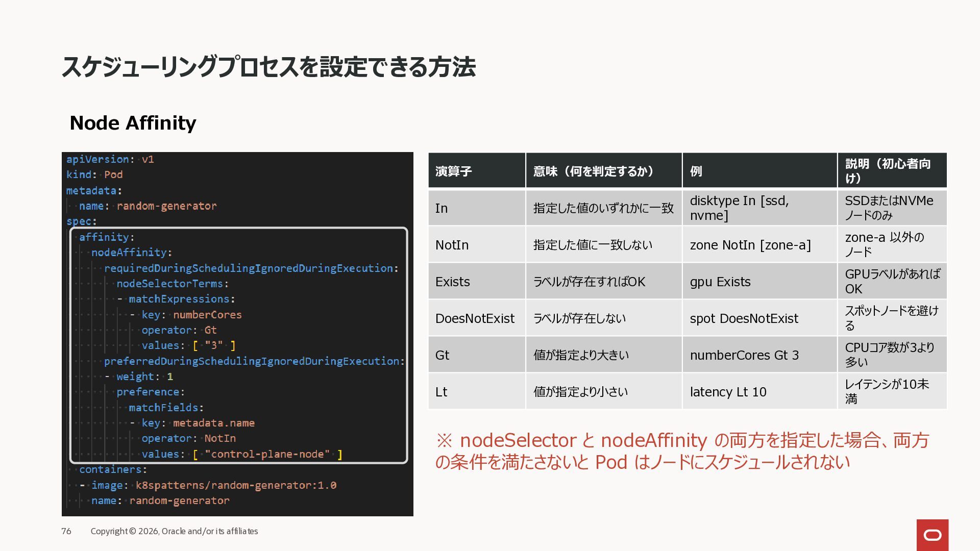Click the preferredDuringSchedulingIgnoredDuringExecution code line
Screen dimensions: 980x551
pyautogui.click(x=254, y=361)
